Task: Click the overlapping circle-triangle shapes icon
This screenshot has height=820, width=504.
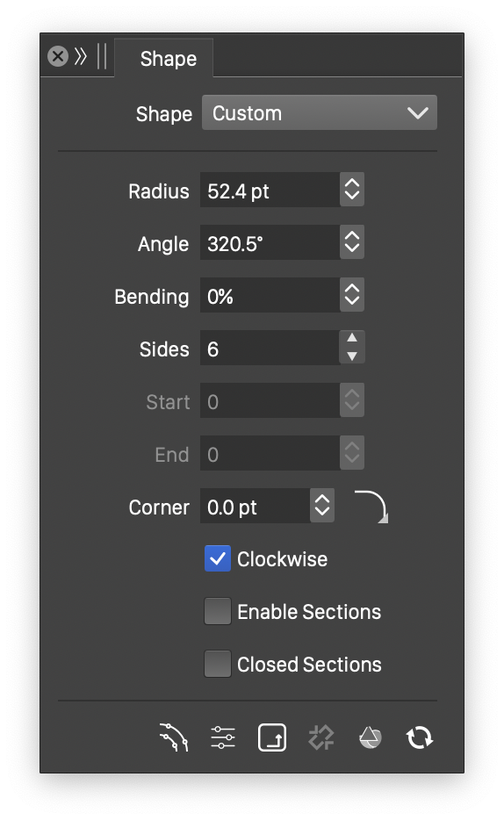Action: point(371,737)
